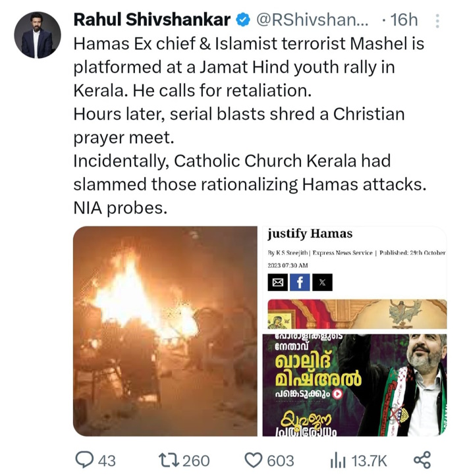This screenshot has width=461, height=476.
Task: Click the Facebook share icon
Action: (x=300, y=282)
